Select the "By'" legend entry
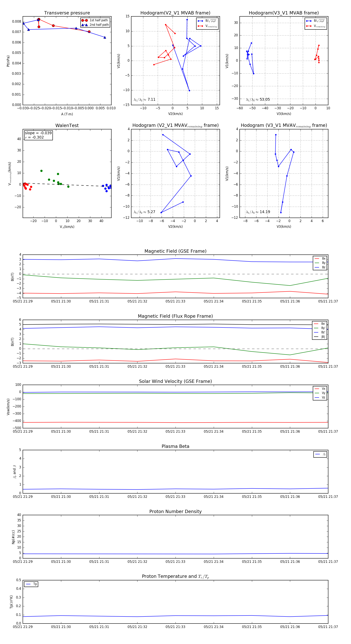Screen dimensions: 351x644 pyautogui.click(x=320, y=328)
